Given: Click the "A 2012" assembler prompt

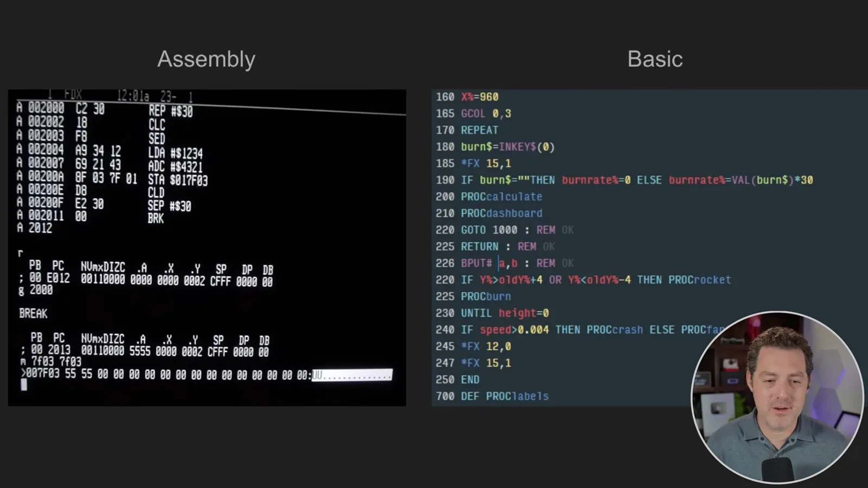Looking at the screenshot, I should (34, 228).
